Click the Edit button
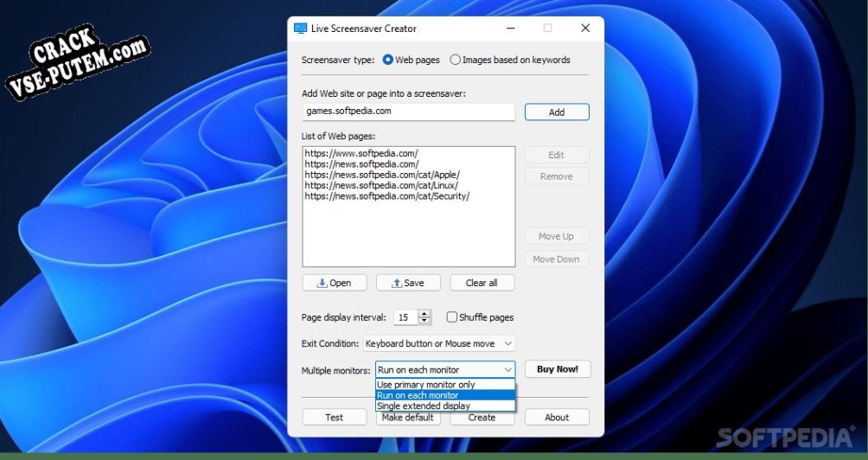The image size is (868, 460). point(557,155)
